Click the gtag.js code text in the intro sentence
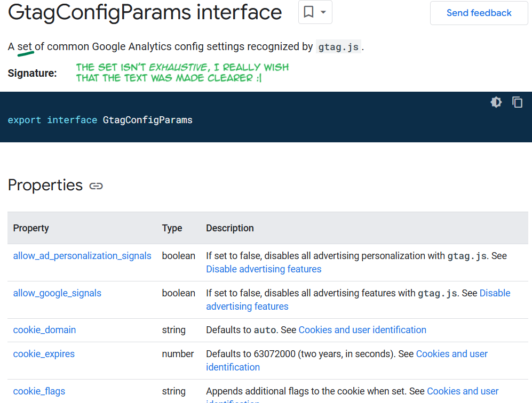The width and height of the screenshot is (532, 403). click(x=338, y=47)
